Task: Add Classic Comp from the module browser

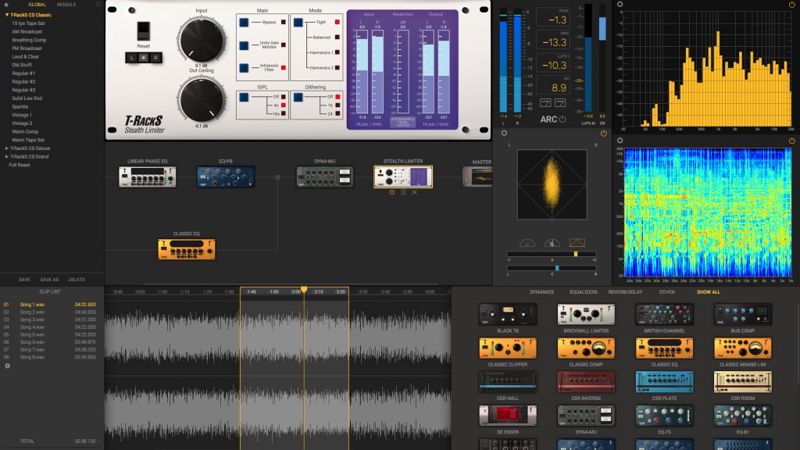Action: (x=586, y=348)
